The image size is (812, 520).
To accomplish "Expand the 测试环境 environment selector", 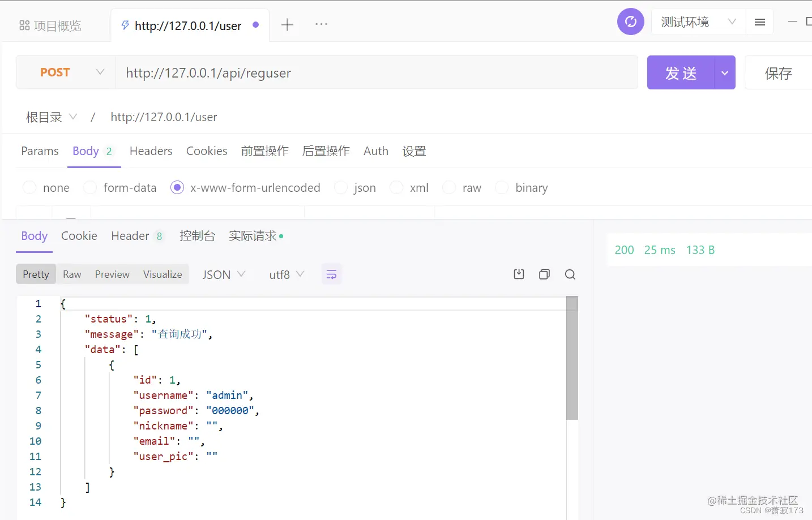I will coord(696,22).
